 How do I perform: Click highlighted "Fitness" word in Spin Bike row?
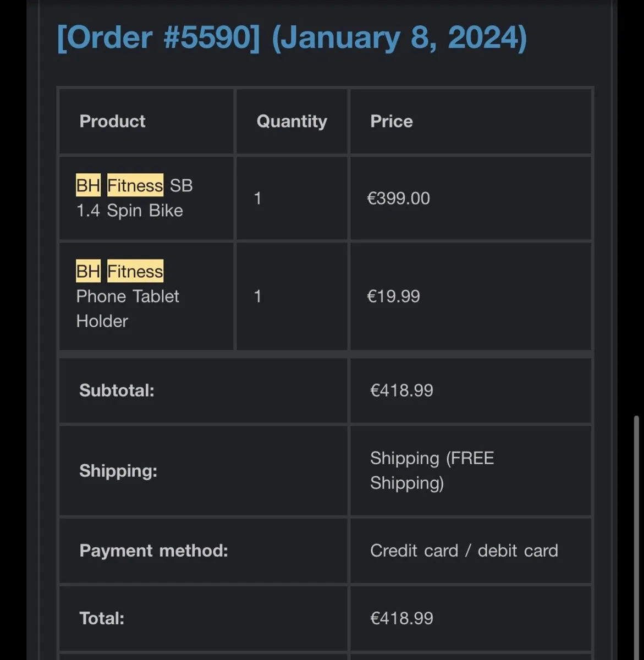pos(135,186)
